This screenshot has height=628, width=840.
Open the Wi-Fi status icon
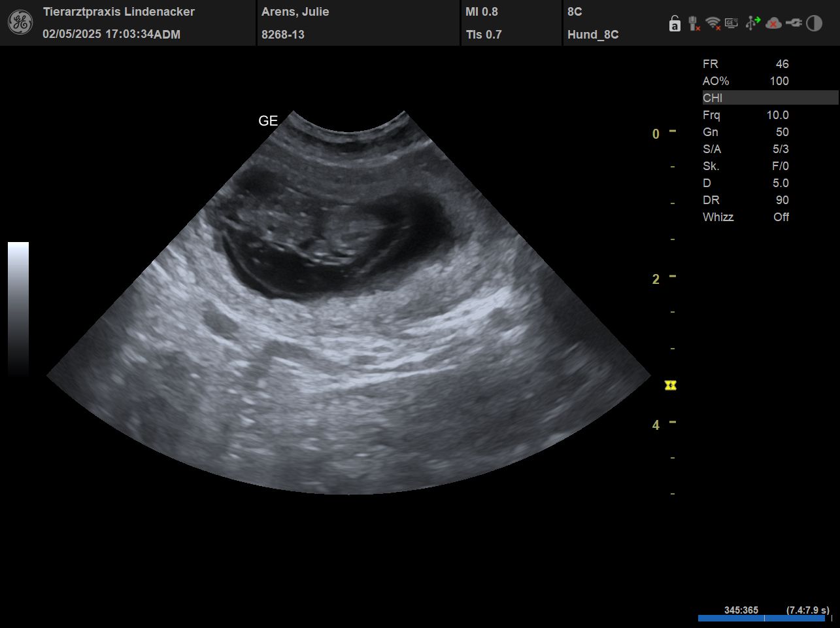[713, 24]
